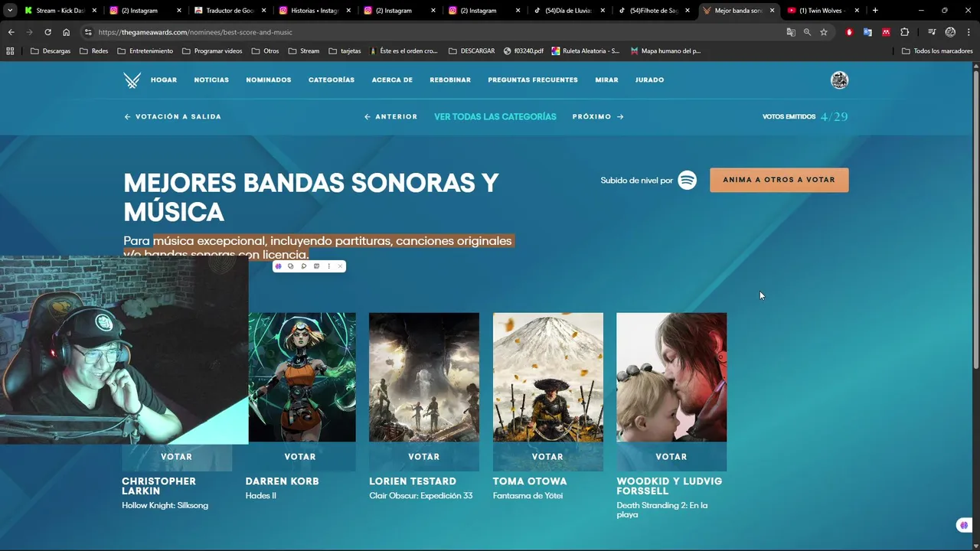Click the Death Stranding 2 artwork thumbnail
Screen dimensions: 980x551
click(671, 377)
